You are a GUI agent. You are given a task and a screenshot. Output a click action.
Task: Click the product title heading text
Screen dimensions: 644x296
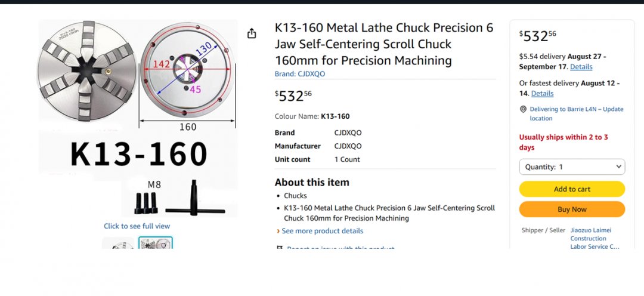click(x=384, y=44)
